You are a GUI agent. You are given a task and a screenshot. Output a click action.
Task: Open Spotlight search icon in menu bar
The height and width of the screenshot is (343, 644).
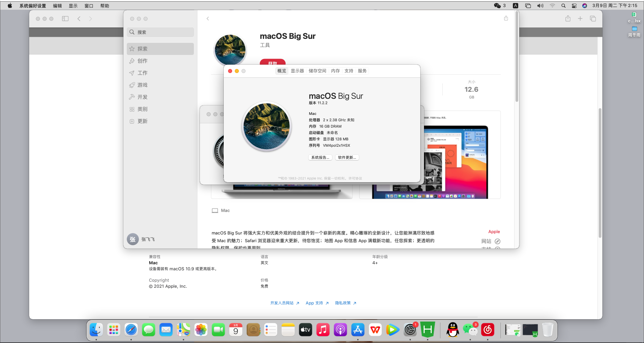pos(563,5)
